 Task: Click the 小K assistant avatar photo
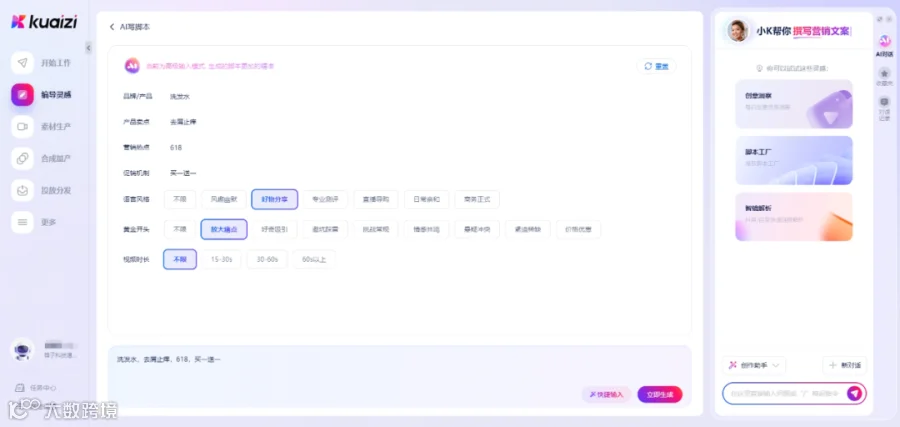click(738, 31)
